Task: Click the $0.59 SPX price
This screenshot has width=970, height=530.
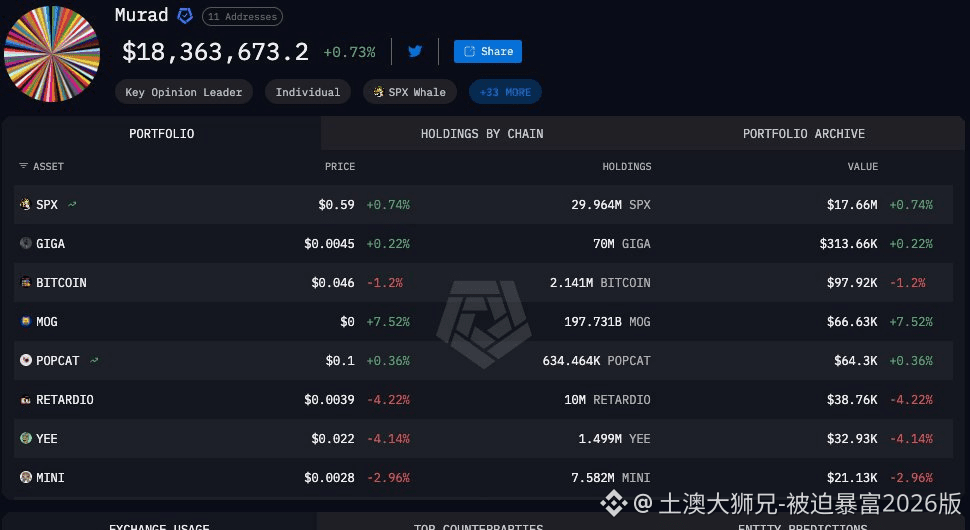Action: [337, 205]
